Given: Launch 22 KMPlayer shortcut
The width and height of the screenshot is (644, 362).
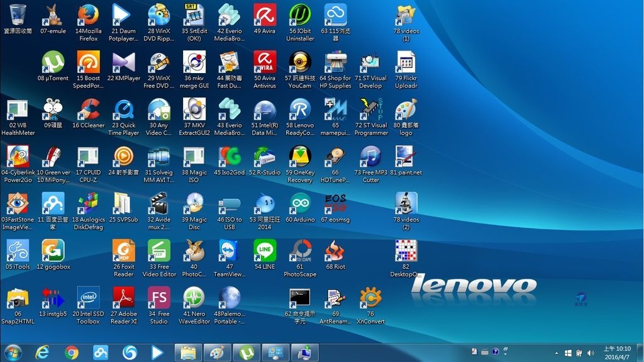Looking at the screenshot, I should pyautogui.click(x=124, y=62).
